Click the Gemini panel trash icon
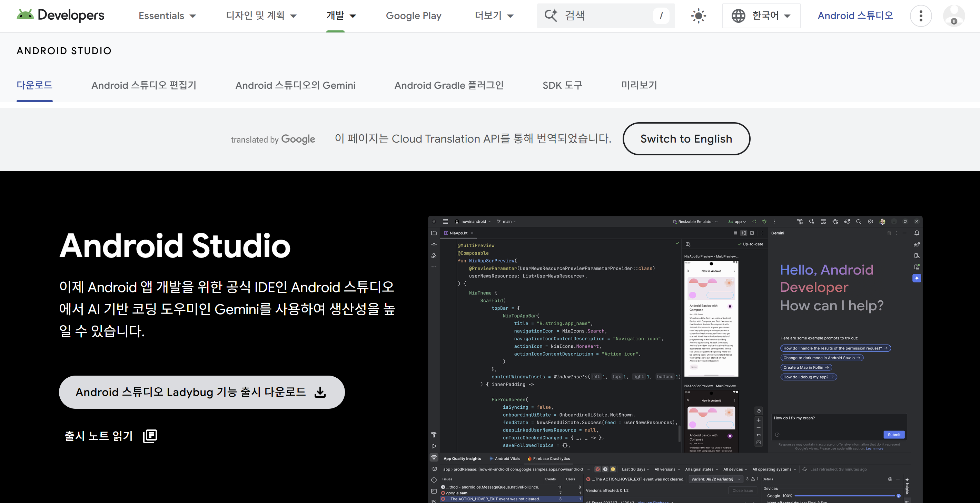980x503 pixels. [889, 233]
